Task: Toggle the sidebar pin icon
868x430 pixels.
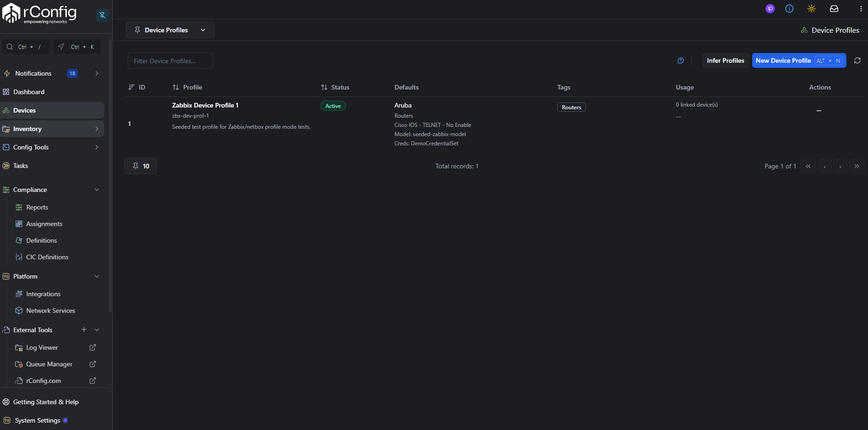Action: pyautogui.click(x=102, y=15)
